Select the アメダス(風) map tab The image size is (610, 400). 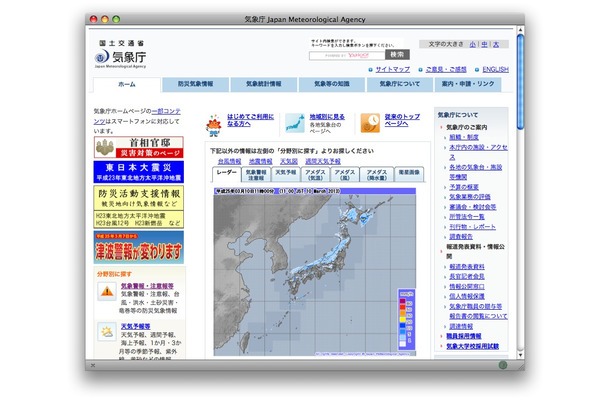345,175
